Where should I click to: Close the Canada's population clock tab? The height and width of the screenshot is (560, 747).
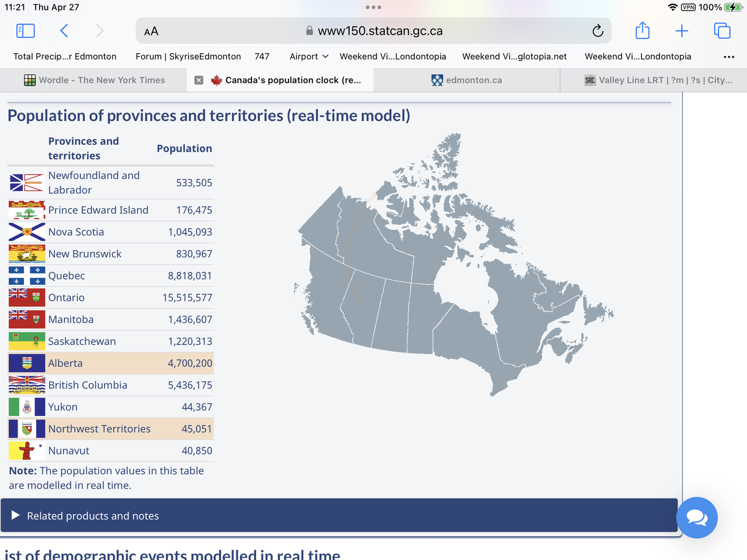[x=199, y=80]
